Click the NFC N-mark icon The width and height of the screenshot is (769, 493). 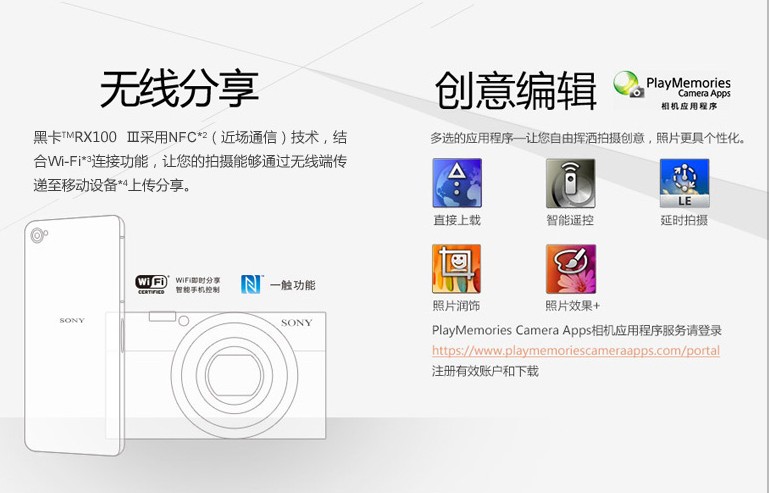click(x=251, y=284)
